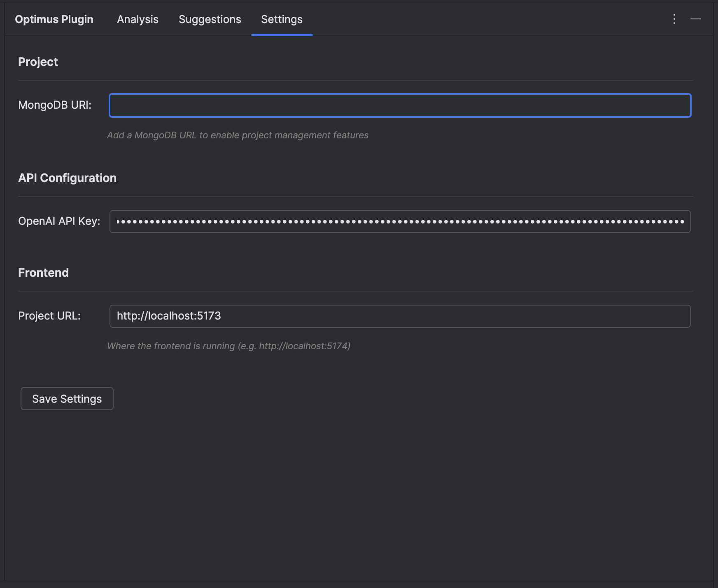The image size is (718, 588).
Task: Select the Settings tab
Action: click(282, 19)
